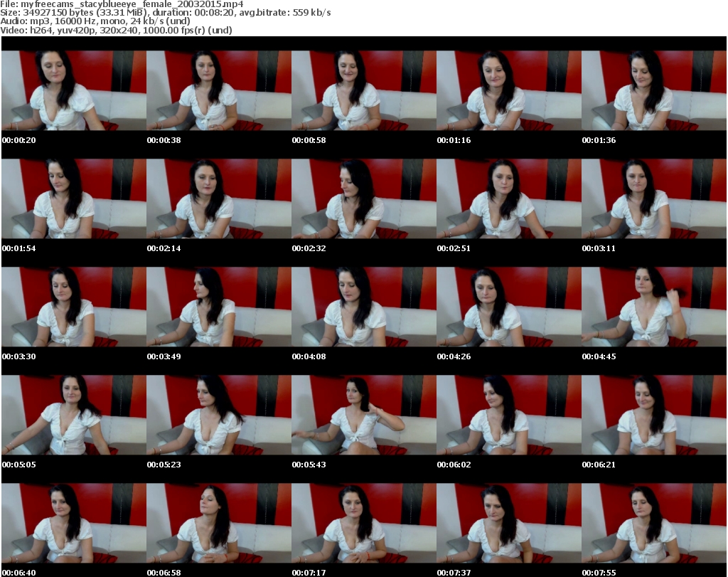Screen dimensions: 728x577
Task: Click the 00:00:20 timestamp label
Action: pos(19,140)
